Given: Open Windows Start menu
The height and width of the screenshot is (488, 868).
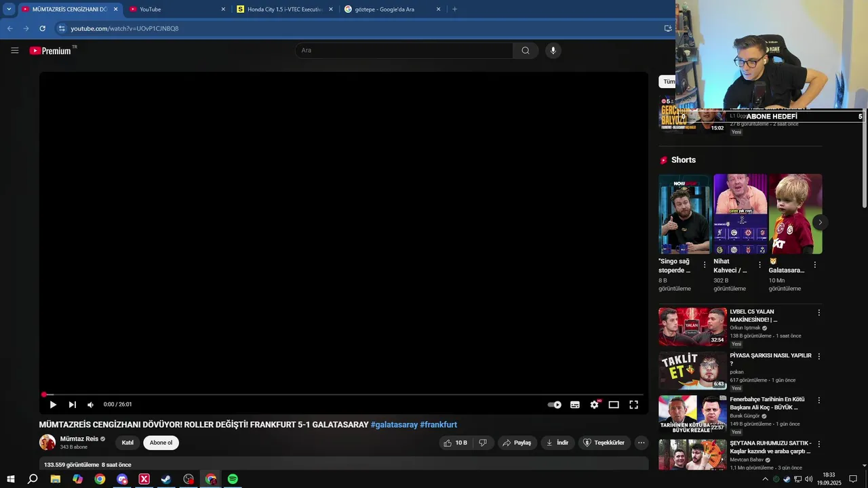Looking at the screenshot, I should (x=11, y=479).
